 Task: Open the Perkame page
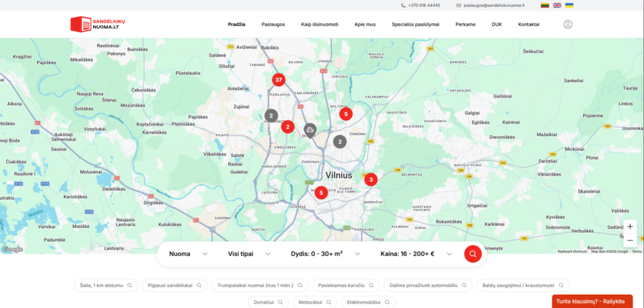coord(465,25)
